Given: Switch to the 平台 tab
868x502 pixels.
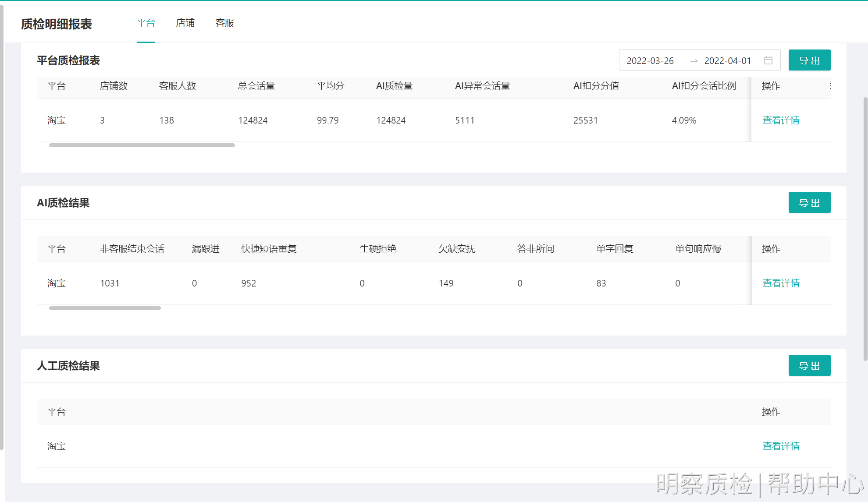Looking at the screenshot, I should click(146, 23).
